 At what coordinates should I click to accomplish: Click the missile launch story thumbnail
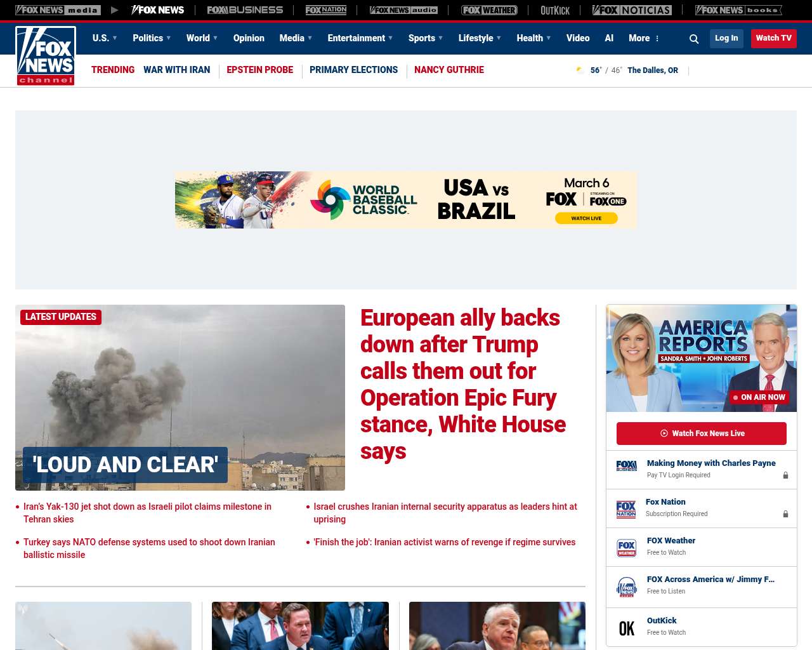point(103,626)
